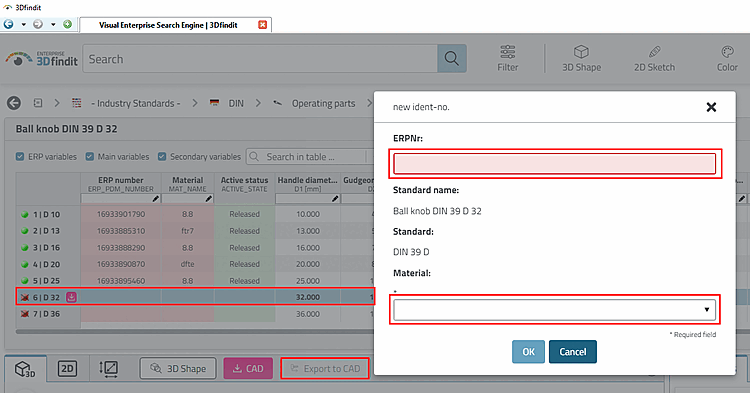This screenshot has height=393, width=750.
Task: Click the ERP number column header
Action: tap(121, 184)
